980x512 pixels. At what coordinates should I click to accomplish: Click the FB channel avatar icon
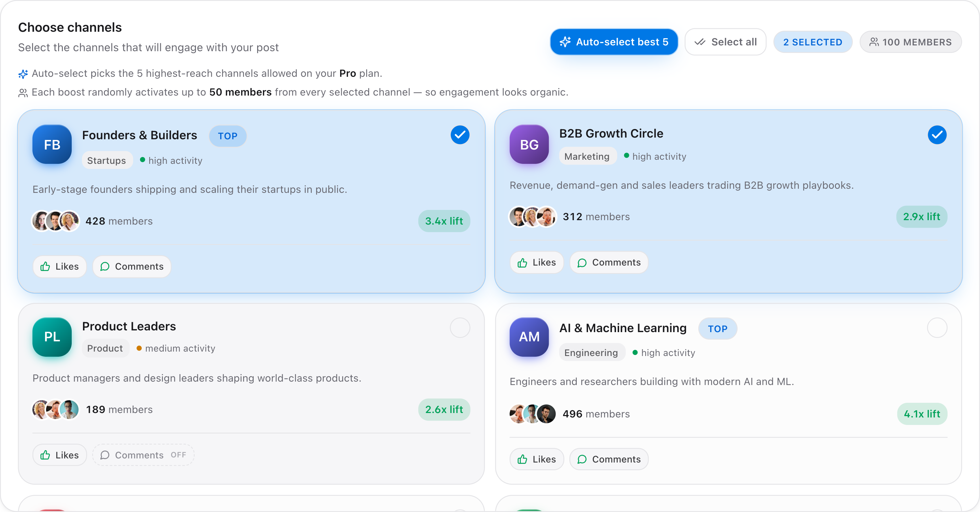[x=52, y=144]
